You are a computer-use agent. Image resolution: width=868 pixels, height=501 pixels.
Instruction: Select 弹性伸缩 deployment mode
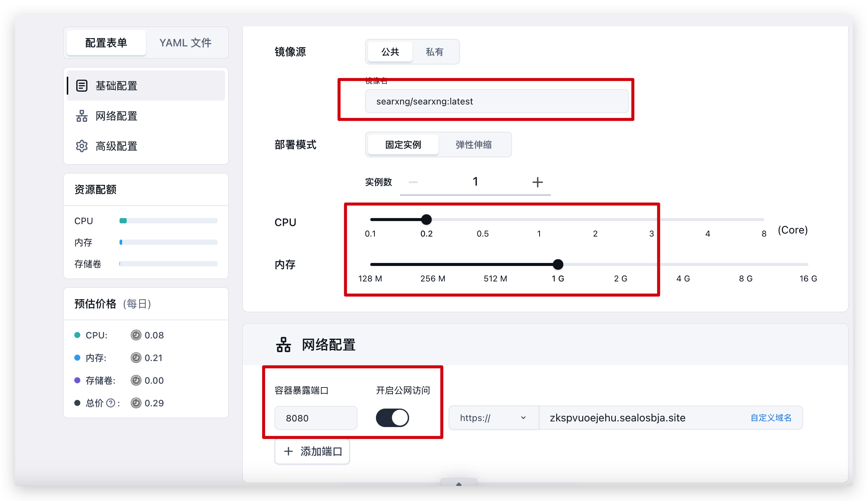(474, 144)
